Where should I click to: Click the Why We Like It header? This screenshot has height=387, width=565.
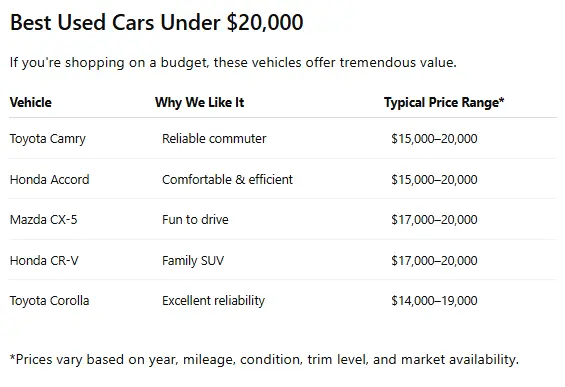tap(200, 102)
